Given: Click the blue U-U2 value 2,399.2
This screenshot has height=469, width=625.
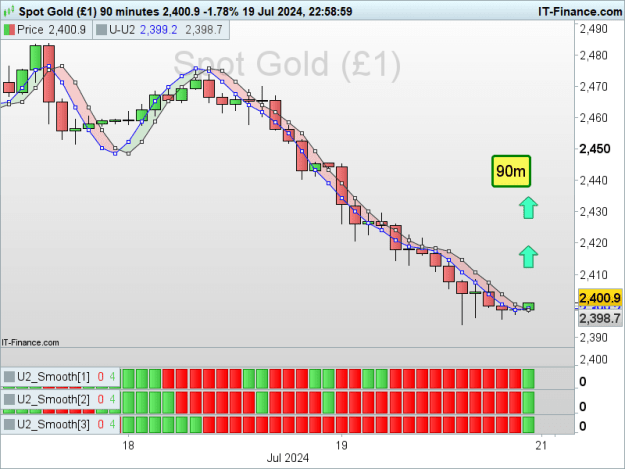Looking at the screenshot, I should [159, 30].
